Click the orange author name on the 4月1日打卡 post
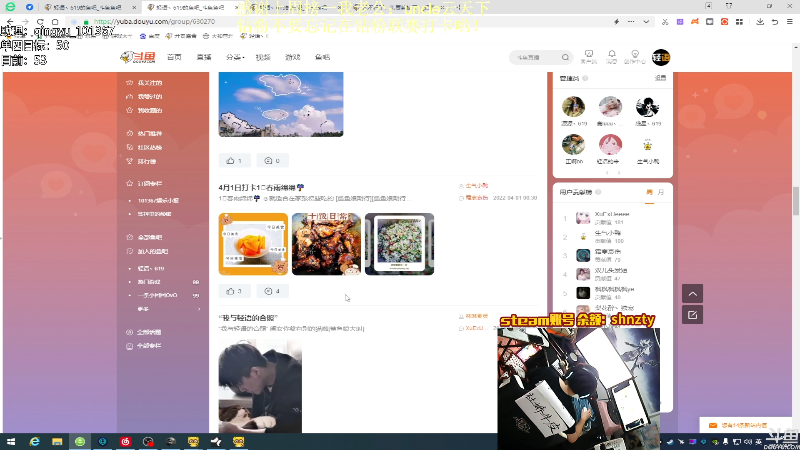The height and width of the screenshot is (450, 800). click(x=477, y=186)
